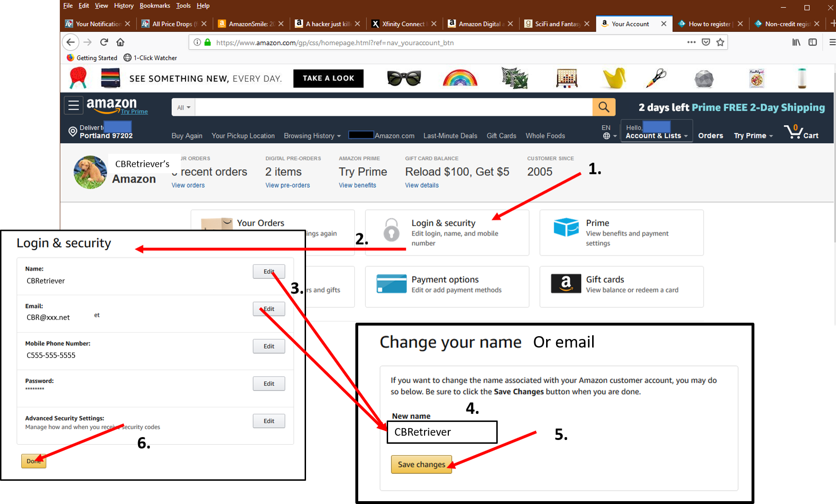Click the View pre-orders link
Screen dimensions: 836x504
tap(288, 185)
